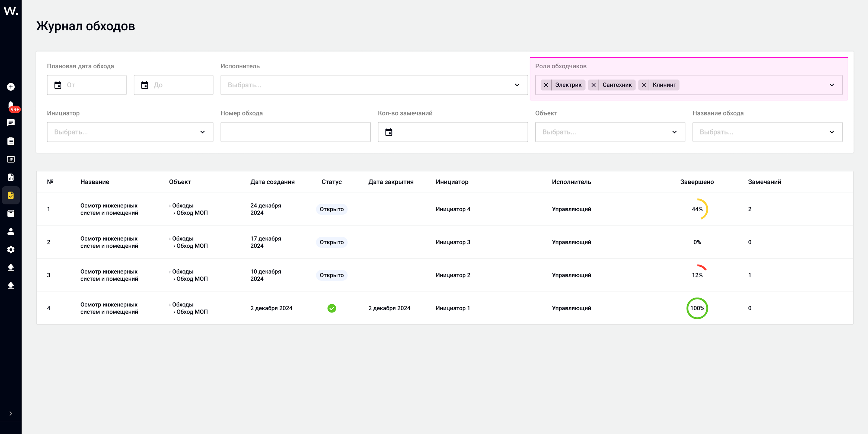Click calendar icon in Кол-во замечаний field

click(x=389, y=132)
